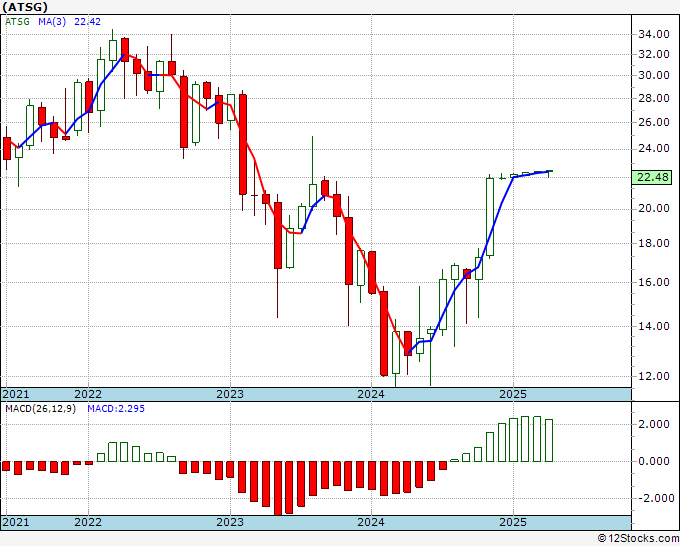Click the (ATSG) chart title
This screenshot has height=546, width=680.
pos(25,7)
